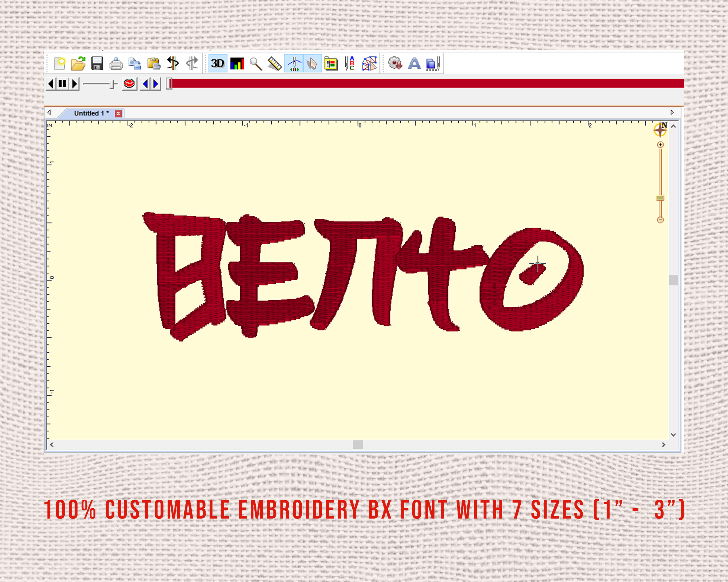The height and width of the screenshot is (582, 728).
Task: Save the current design
Action: pyautogui.click(x=97, y=64)
